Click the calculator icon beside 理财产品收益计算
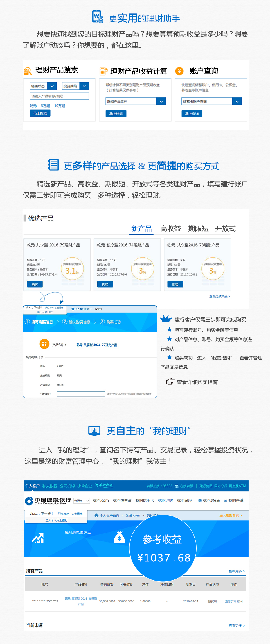 coord(103,71)
